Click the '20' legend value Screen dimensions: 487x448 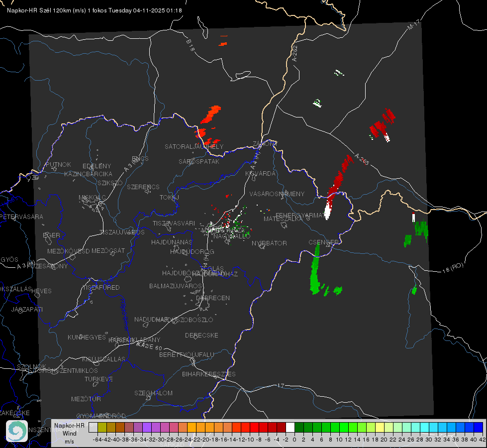384,440
